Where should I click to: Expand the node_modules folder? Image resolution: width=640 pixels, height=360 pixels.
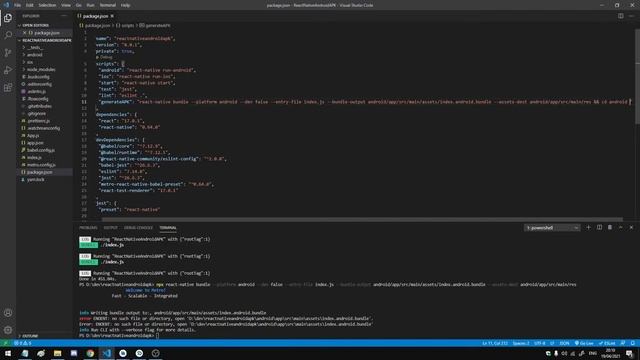coord(41,69)
